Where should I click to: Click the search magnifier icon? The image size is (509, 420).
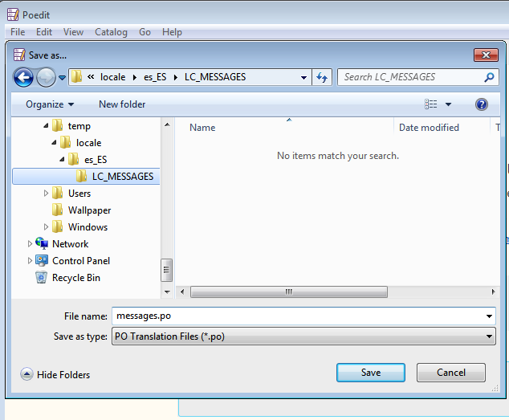pos(489,78)
